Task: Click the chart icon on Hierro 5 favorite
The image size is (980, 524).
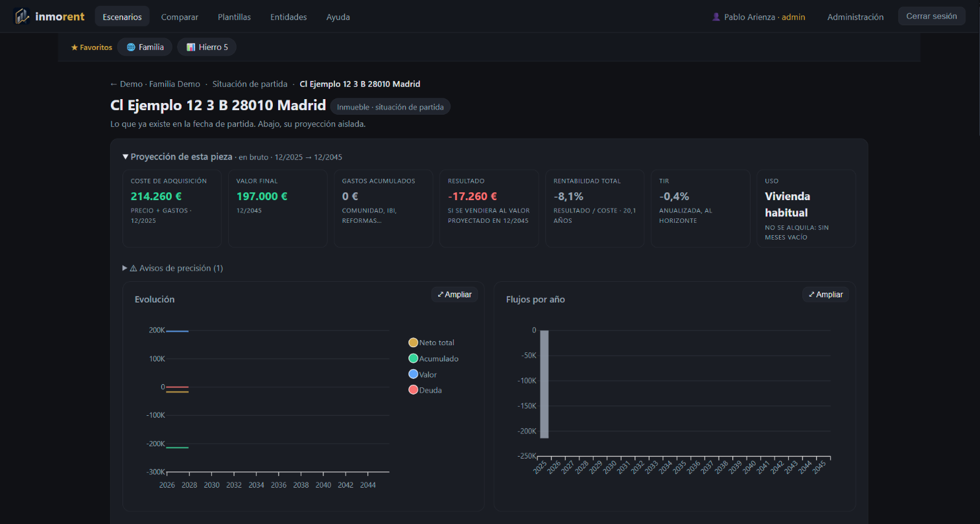Action: (x=191, y=47)
